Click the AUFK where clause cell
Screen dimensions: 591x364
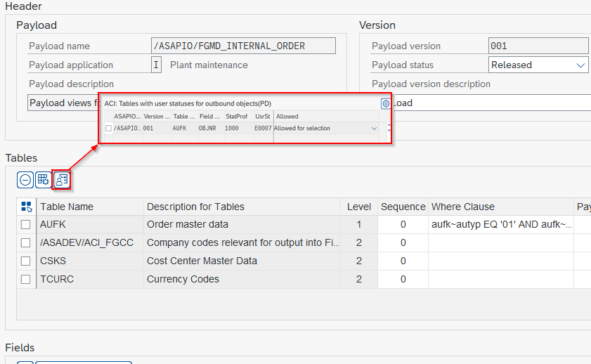click(501, 225)
